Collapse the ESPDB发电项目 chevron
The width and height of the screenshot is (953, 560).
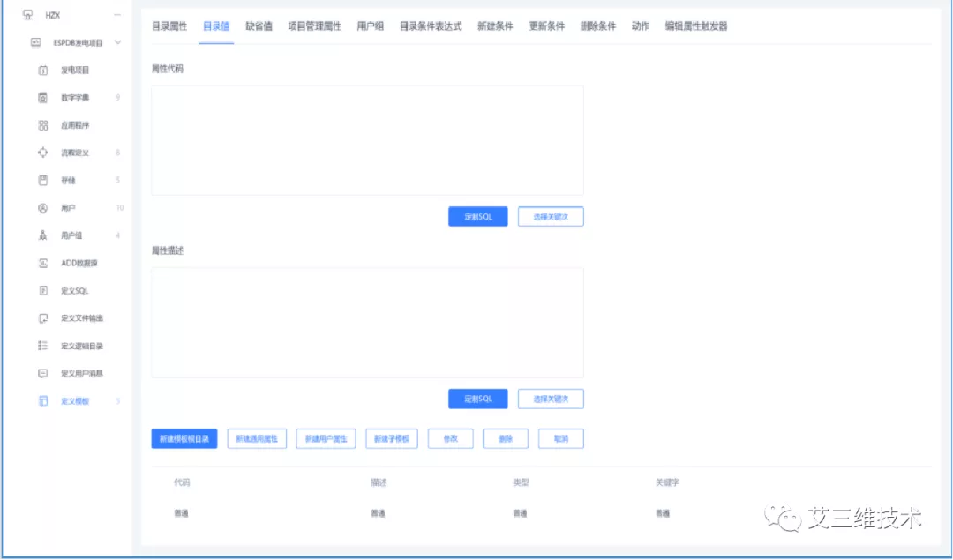click(x=118, y=42)
